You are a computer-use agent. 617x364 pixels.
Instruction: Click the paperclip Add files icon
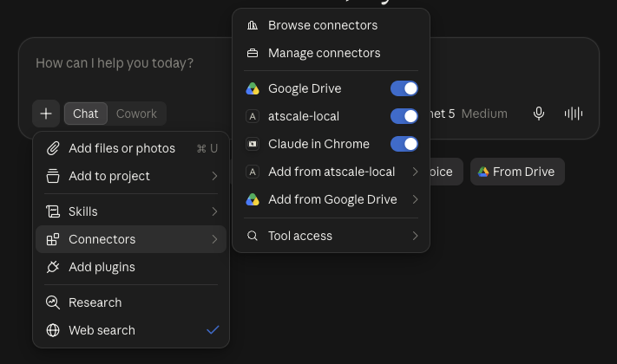(53, 148)
